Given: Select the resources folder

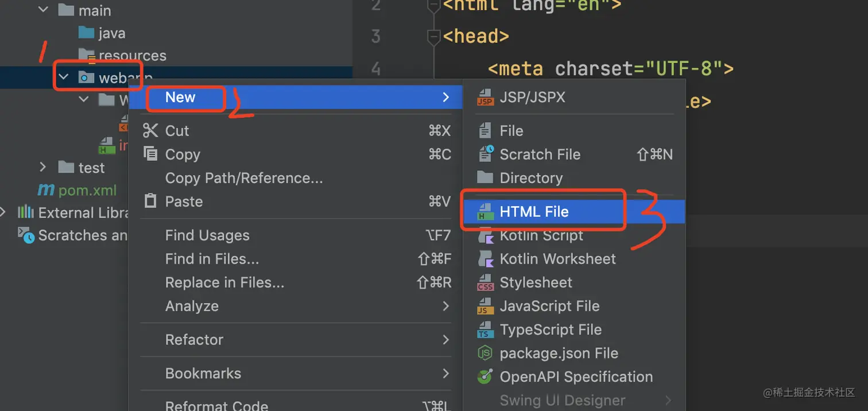Looking at the screenshot, I should point(131,56).
